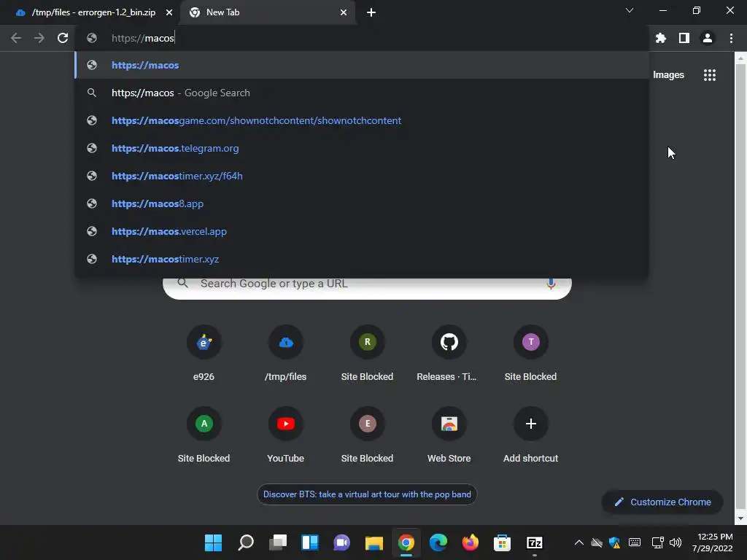Launch Firefox from taskbar

470,542
